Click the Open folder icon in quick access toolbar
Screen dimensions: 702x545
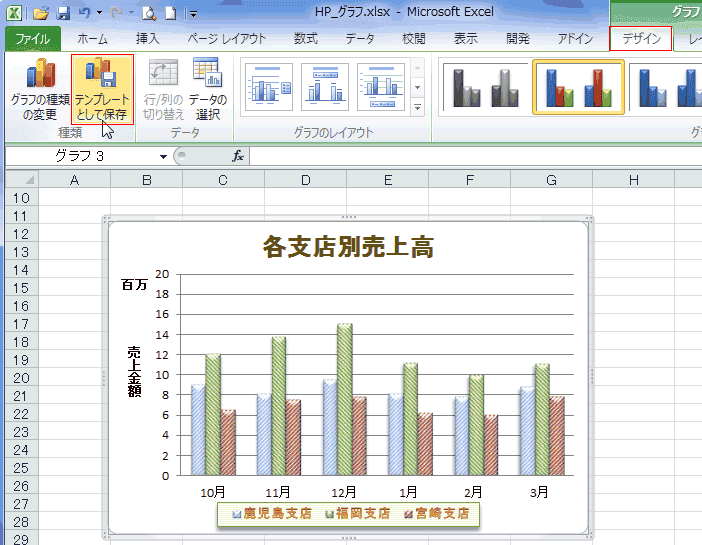(41, 13)
